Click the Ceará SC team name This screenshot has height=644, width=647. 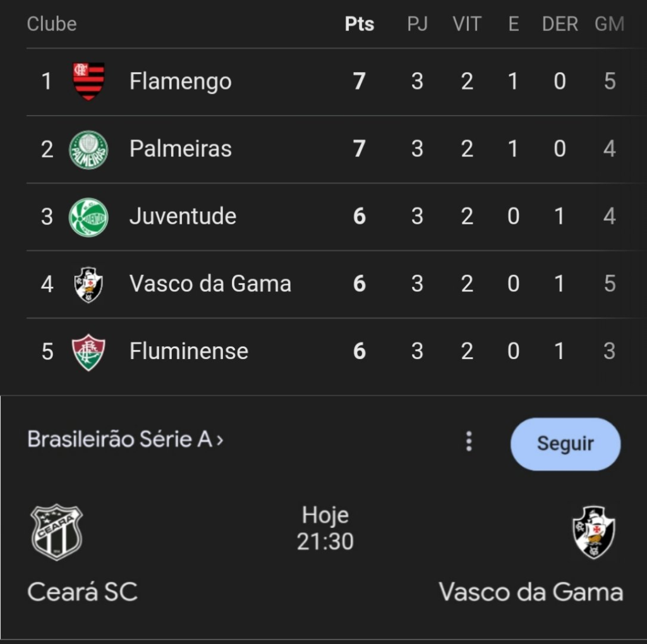[82, 592]
